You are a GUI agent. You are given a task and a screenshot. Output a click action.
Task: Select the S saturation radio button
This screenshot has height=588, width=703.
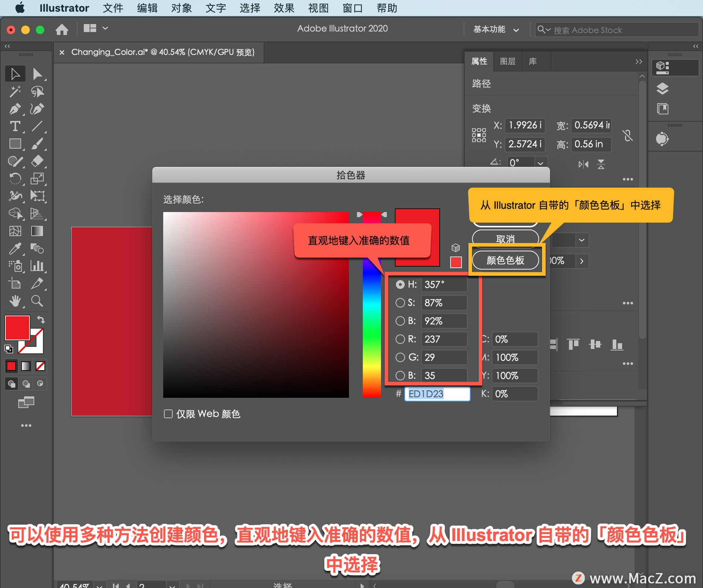click(x=400, y=303)
